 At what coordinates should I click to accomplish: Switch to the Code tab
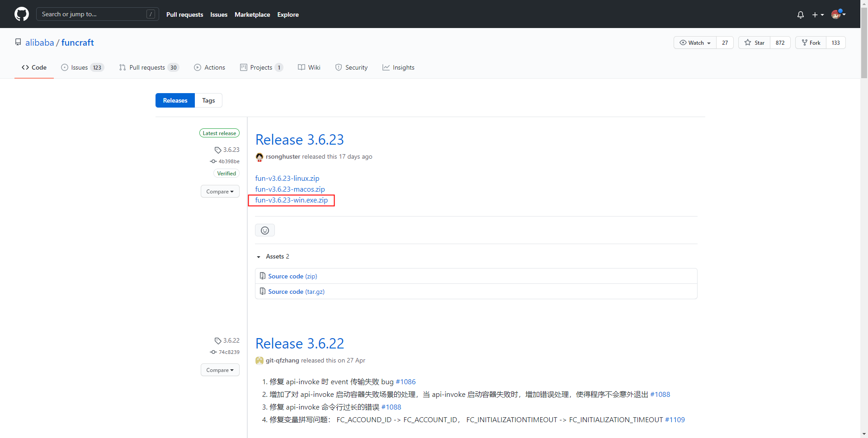click(34, 67)
